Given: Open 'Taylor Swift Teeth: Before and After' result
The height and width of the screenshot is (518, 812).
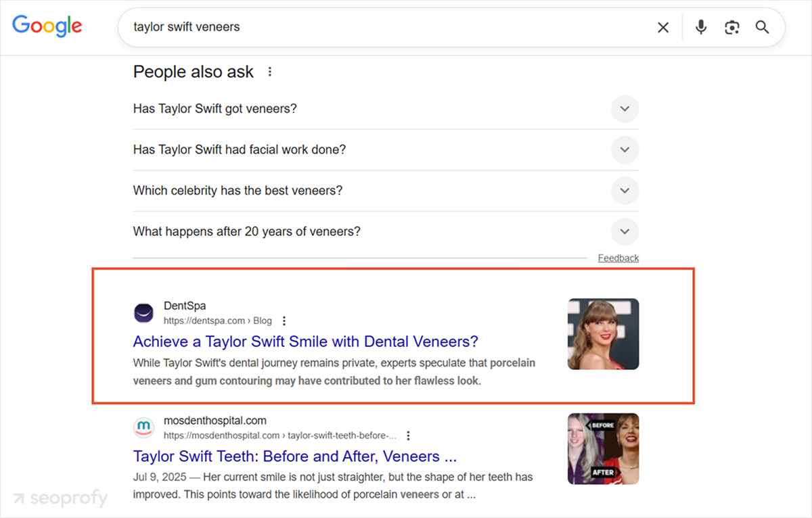Looking at the screenshot, I should tap(294, 456).
